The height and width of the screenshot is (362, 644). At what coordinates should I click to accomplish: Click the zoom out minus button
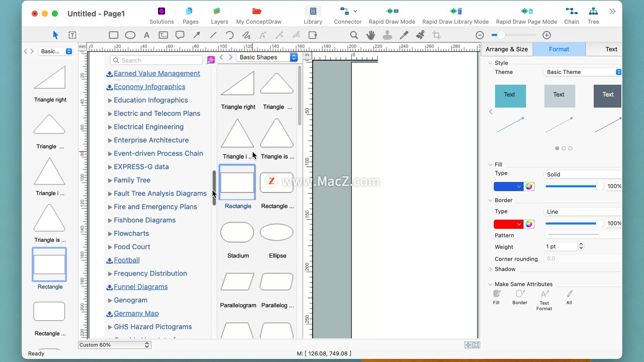[480, 35]
